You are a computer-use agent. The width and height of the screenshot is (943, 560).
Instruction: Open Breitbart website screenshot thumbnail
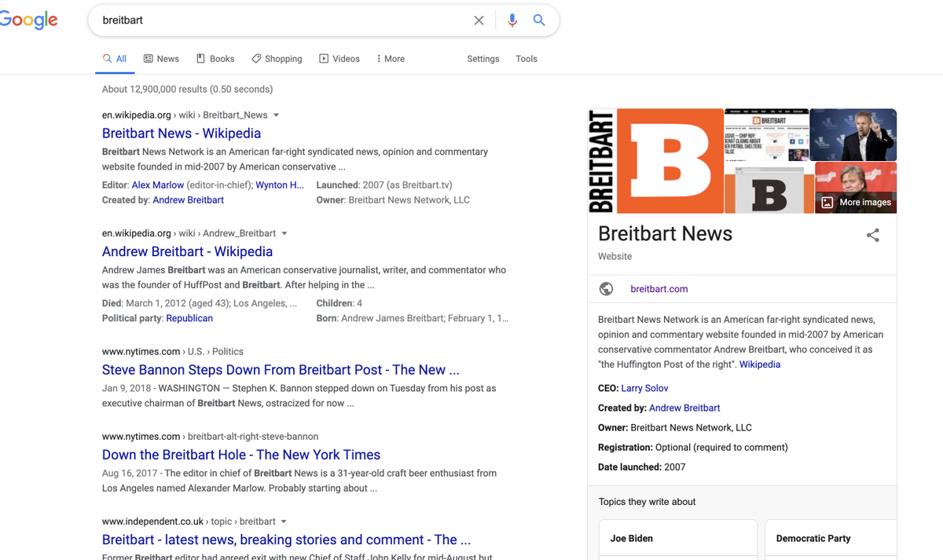pyautogui.click(x=766, y=134)
